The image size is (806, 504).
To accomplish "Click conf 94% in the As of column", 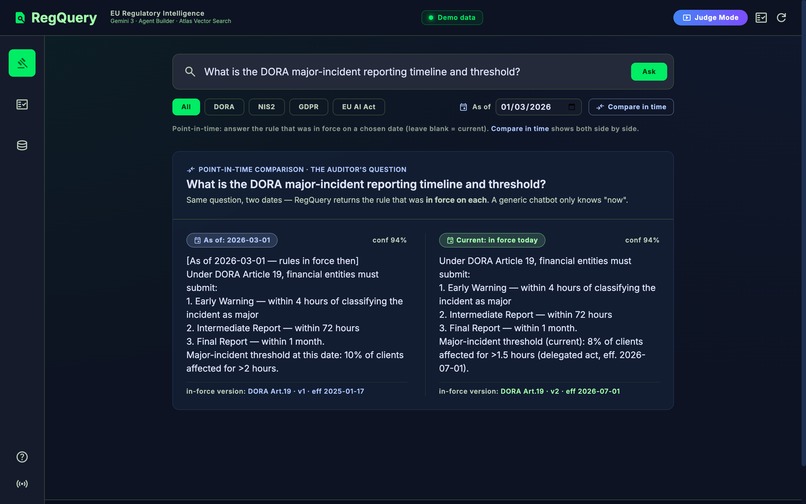I will pyautogui.click(x=389, y=240).
